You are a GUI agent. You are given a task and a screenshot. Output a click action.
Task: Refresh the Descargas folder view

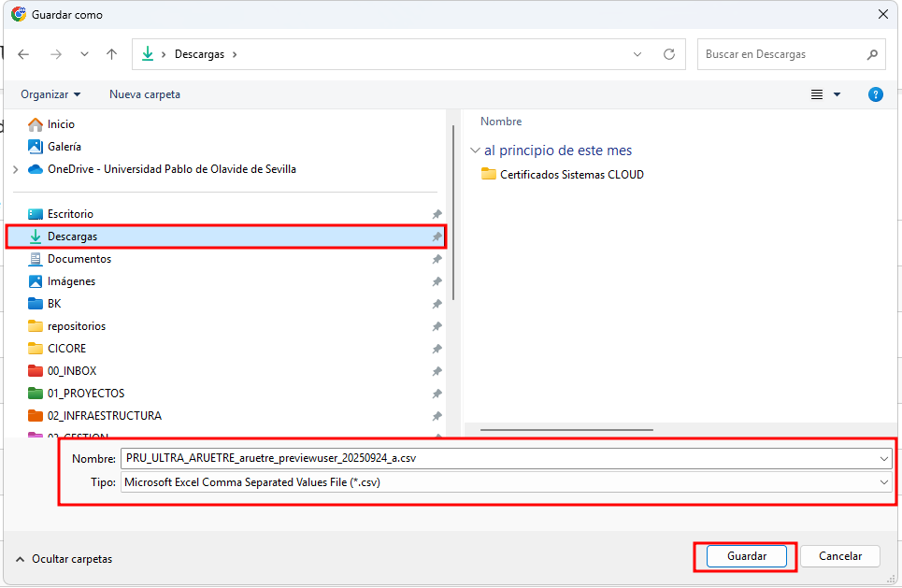pos(668,54)
